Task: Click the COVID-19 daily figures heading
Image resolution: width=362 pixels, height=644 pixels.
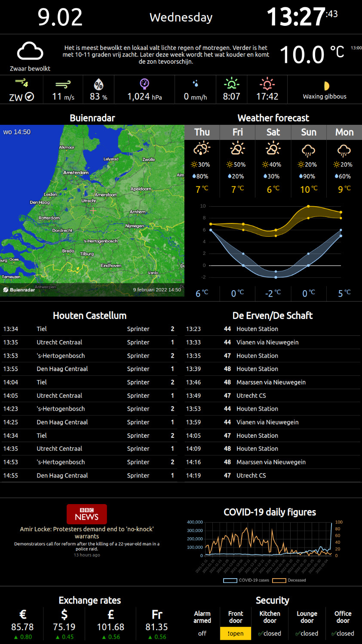Action: coord(270,512)
